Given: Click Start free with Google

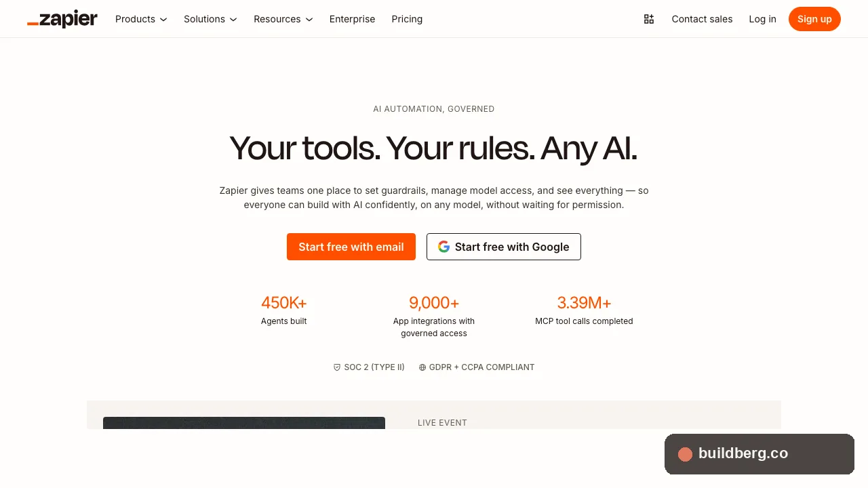Looking at the screenshot, I should [503, 247].
